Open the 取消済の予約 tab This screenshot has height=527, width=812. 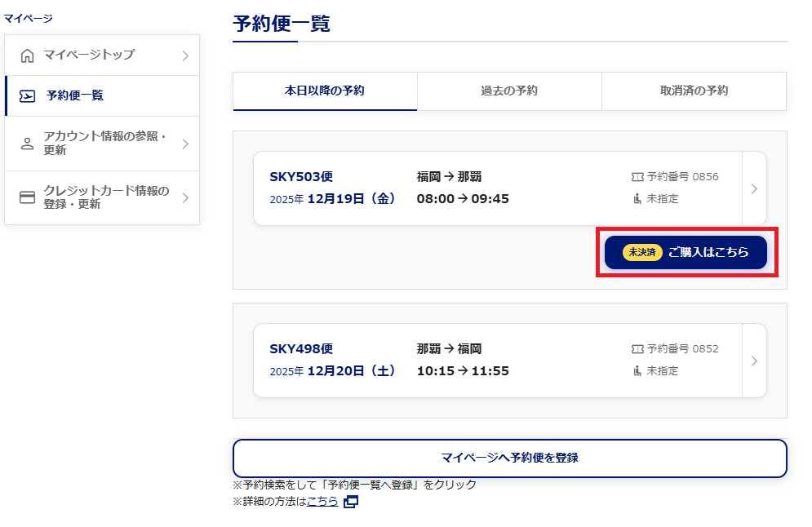694,91
